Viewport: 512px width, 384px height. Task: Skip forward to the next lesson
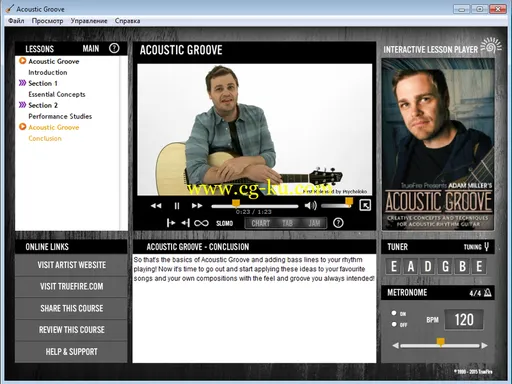197,206
